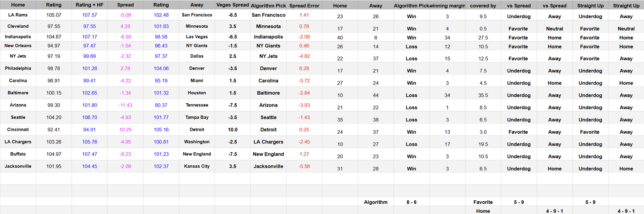Viewport: 644px width, 214px height.
Task: Click the "Vegas Spread" header cell
Action: 232,5
